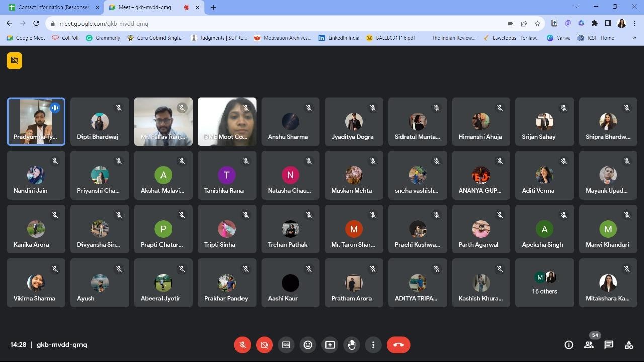This screenshot has width=644, height=362.
Task: Open the meeting details info icon
Action: pyautogui.click(x=569, y=345)
